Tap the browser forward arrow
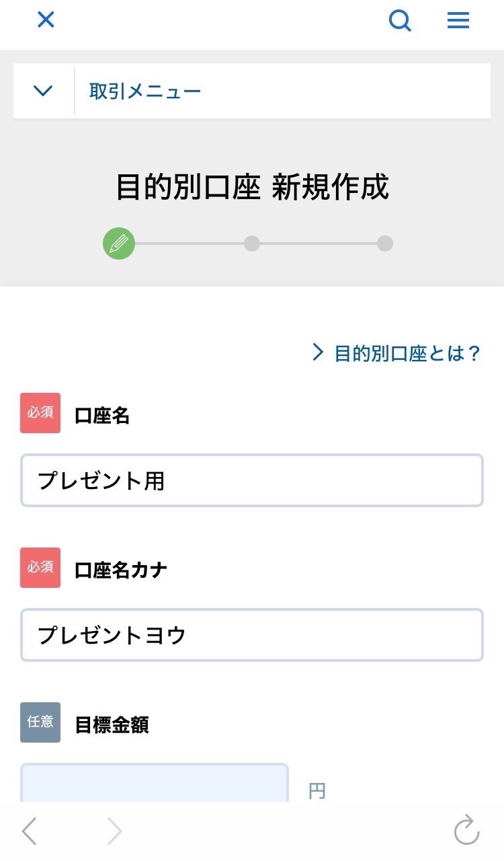 (x=115, y=832)
